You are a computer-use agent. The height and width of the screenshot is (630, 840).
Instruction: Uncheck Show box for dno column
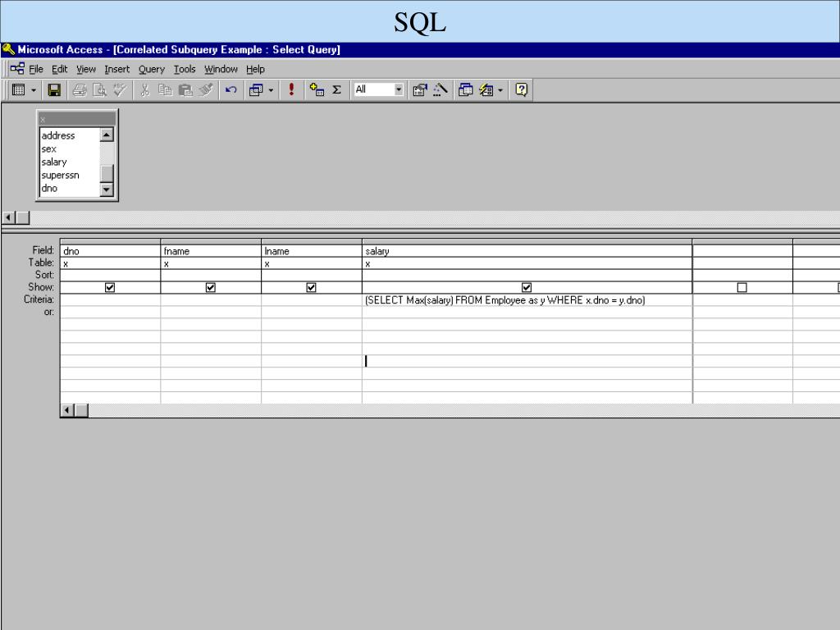tap(110, 288)
